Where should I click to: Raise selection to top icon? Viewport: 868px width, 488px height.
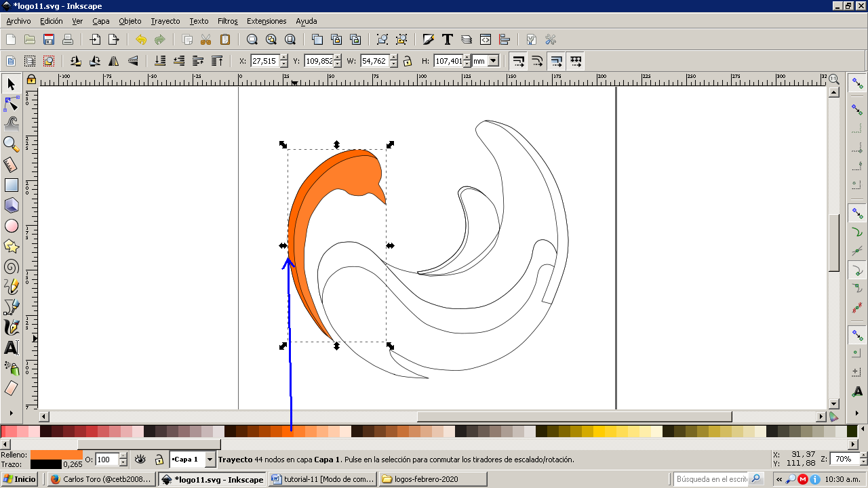pyautogui.click(x=217, y=61)
